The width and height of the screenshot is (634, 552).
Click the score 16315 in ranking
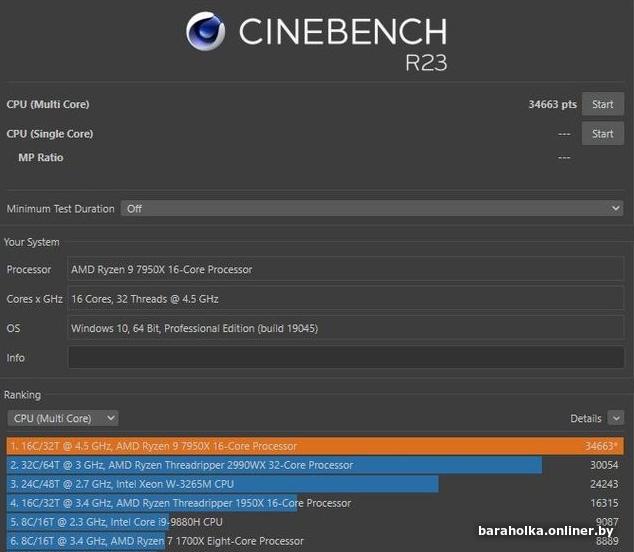[x=604, y=503]
